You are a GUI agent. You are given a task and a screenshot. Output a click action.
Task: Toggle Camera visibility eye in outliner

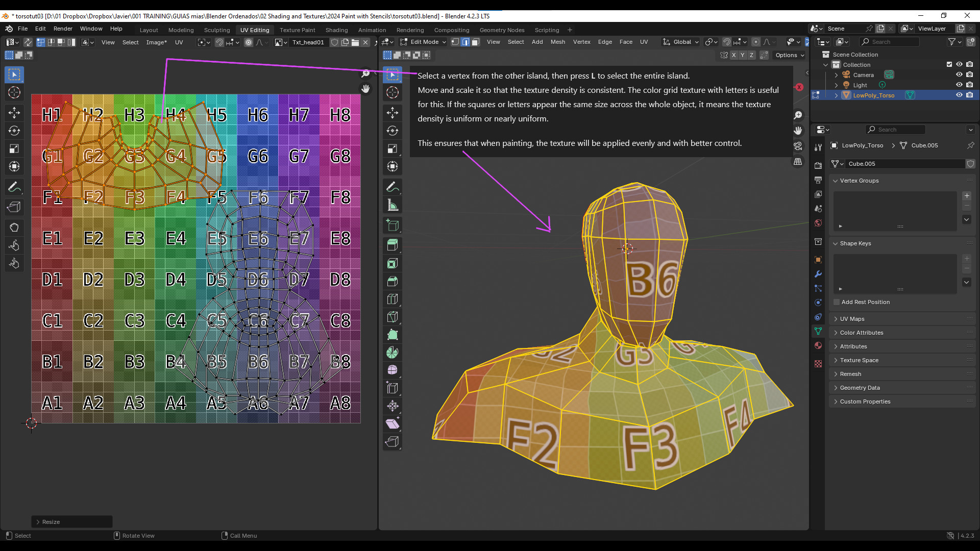[x=959, y=74]
